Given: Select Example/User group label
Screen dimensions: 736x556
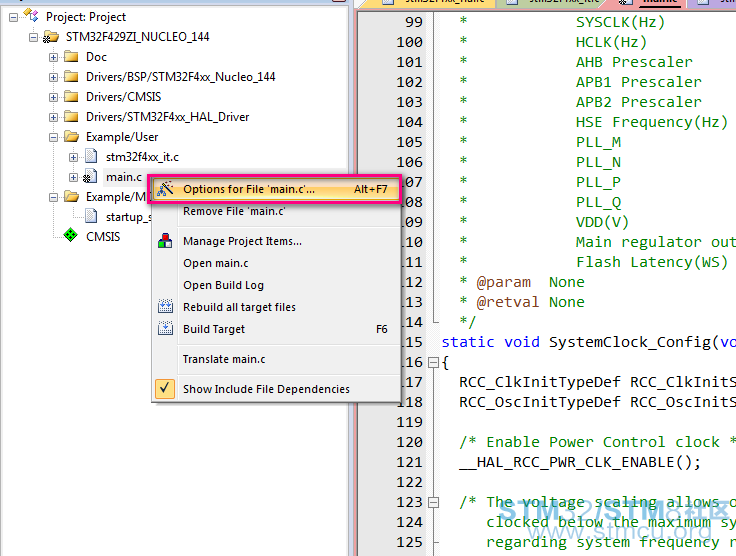Looking at the screenshot, I should 122,137.
